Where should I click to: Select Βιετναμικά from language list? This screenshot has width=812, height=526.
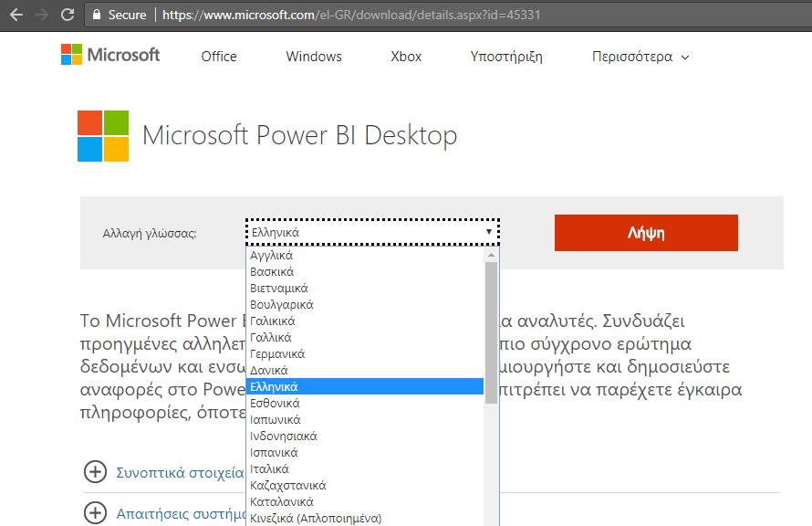point(365,289)
